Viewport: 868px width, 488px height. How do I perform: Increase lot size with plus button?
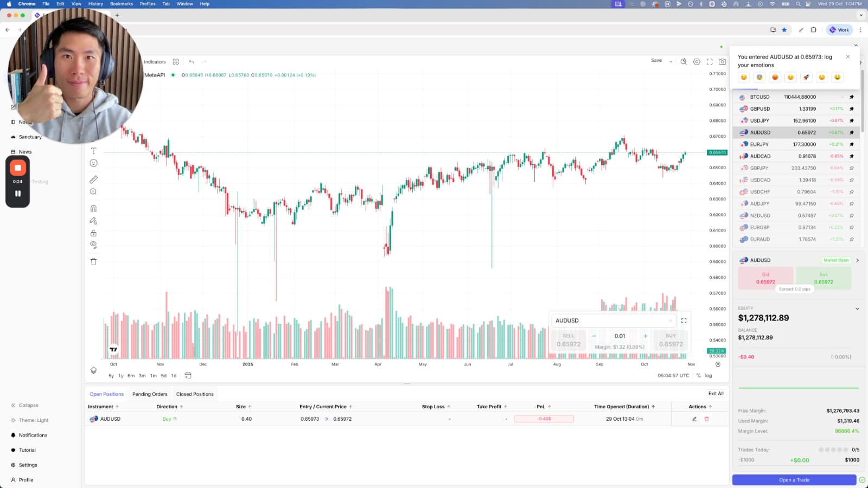tap(645, 336)
